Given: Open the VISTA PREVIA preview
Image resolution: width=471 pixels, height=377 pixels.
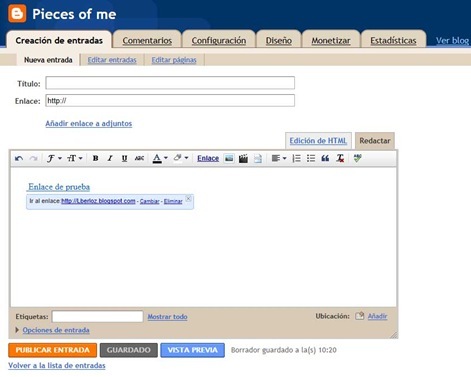Looking at the screenshot, I should [x=192, y=350].
